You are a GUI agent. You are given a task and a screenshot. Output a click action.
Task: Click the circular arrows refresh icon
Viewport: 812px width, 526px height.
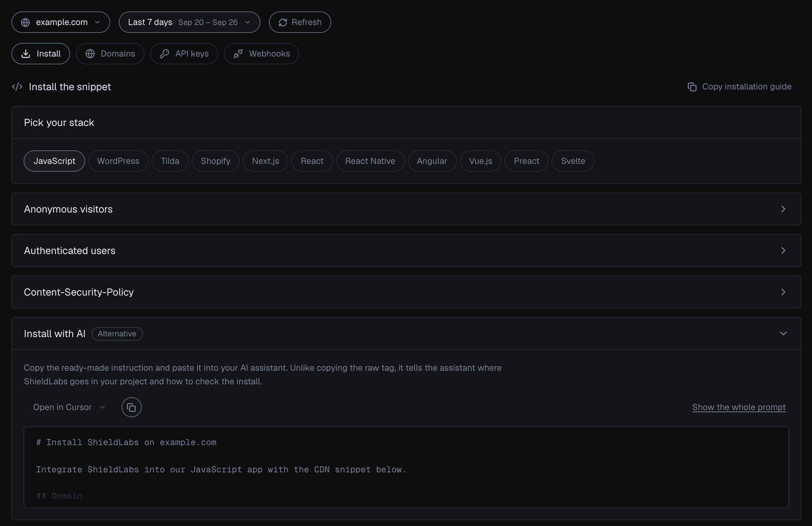coord(283,23)
